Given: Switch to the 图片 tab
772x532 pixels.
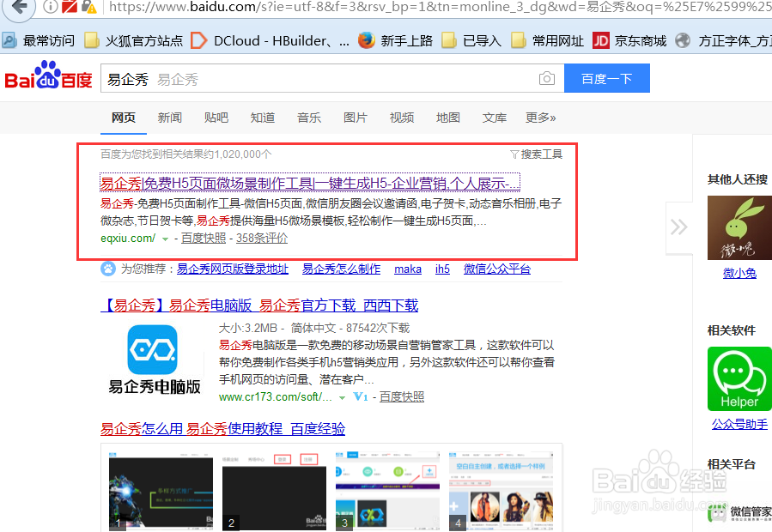Looking at the screenshot, I should pyautogui.click(x=355, y=118).
